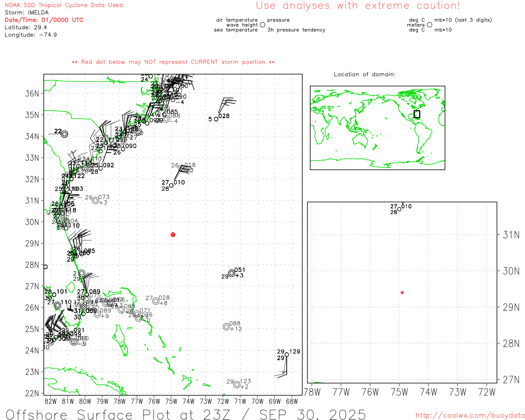
Task: Click the '3h pressure tendency' legend label
Action: (296, 30)
